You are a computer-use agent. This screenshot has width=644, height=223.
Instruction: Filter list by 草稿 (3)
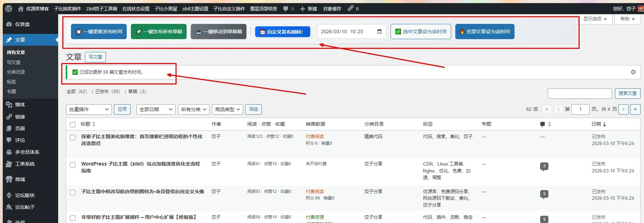click(x=137, y=91)
